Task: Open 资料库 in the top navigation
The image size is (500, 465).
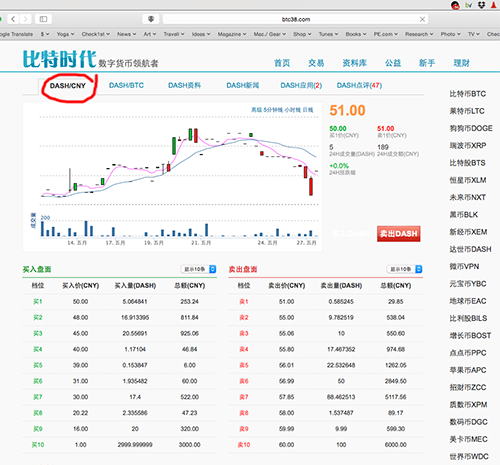Action: pyautogui.click(x=355, y=63)
